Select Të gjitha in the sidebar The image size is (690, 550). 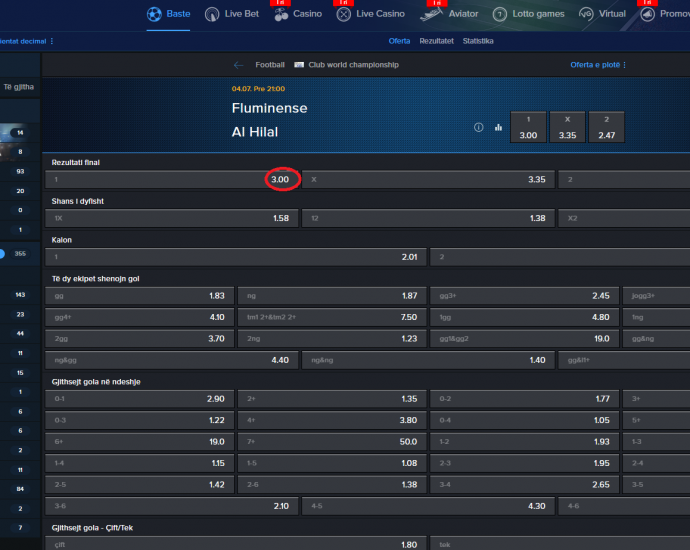19,87
